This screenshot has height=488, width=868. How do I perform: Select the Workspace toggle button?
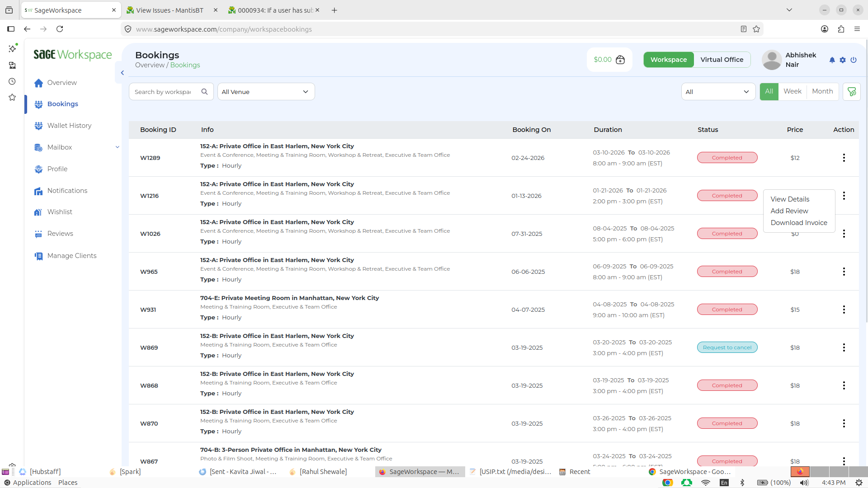(669, 60)
